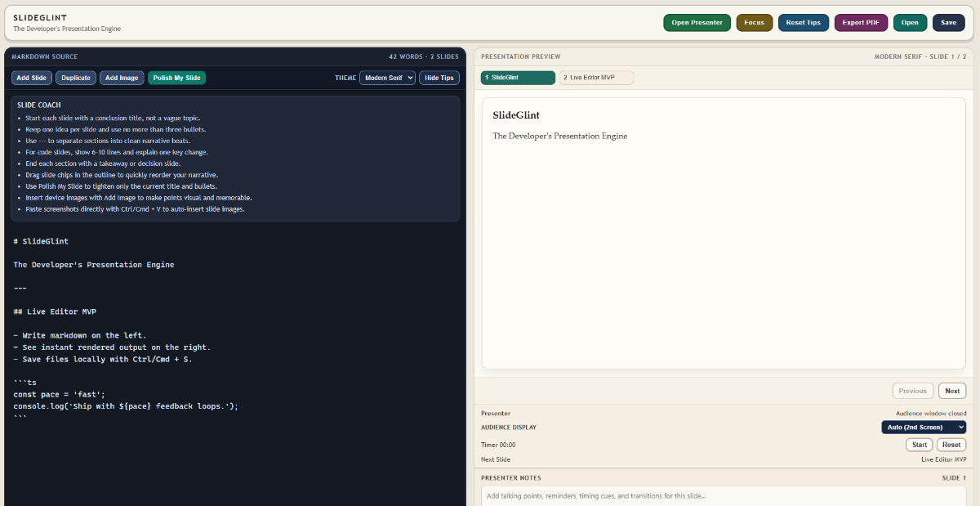Go to the Next slide
980x506 pixels.
[952, 391]
